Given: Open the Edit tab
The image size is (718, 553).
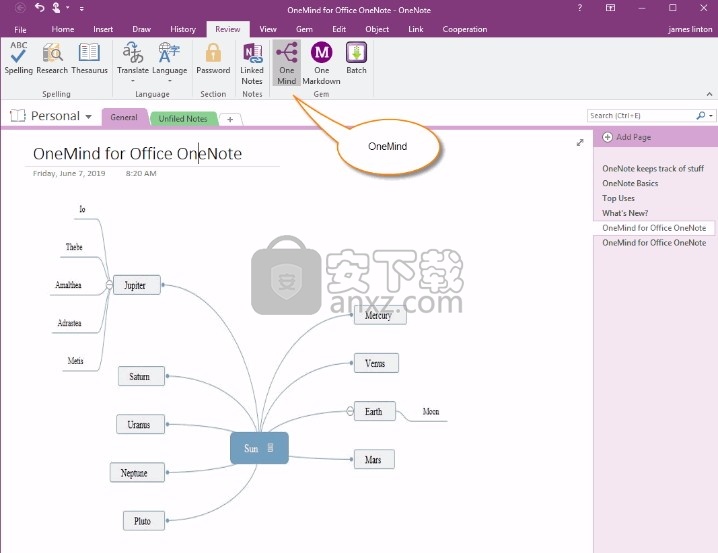Looking at the screenshot, I should pos(339,29).
